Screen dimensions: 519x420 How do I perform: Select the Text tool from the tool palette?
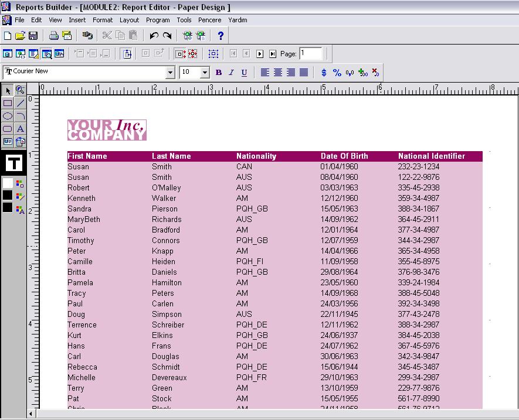tap(20, 129)
